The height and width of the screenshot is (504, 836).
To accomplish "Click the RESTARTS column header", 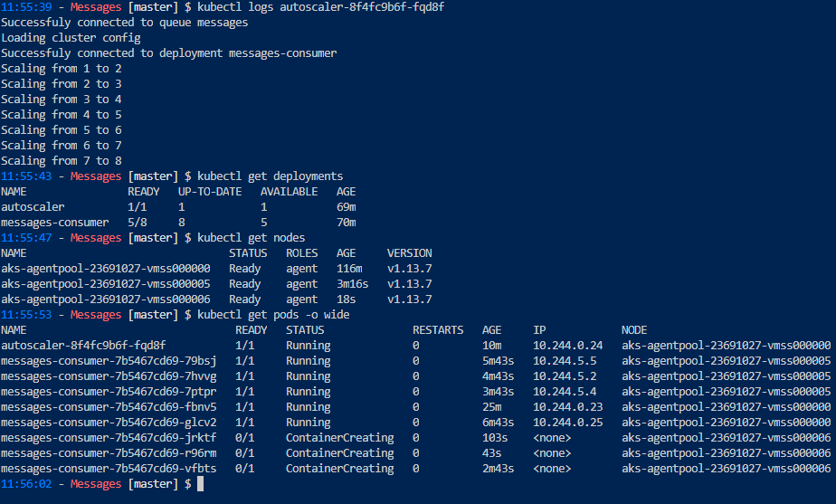I will click(438, 330).
